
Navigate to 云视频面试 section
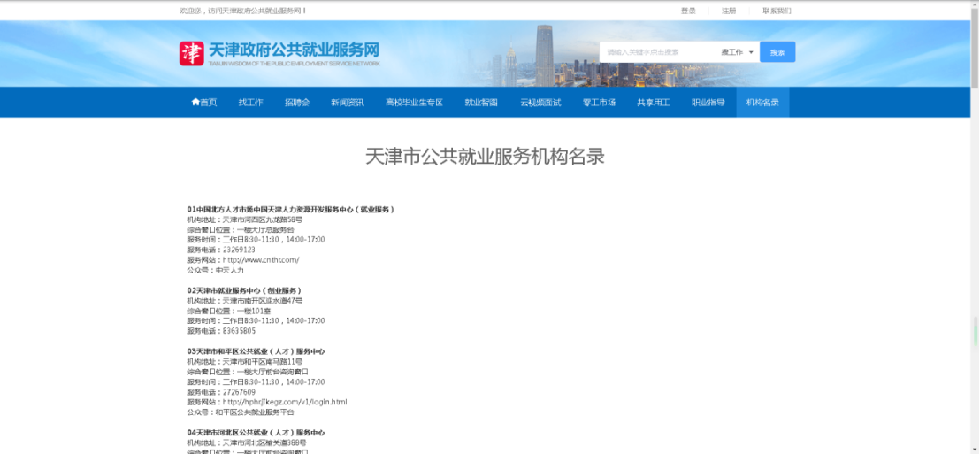pyautogui.click(x=540, y=103)
